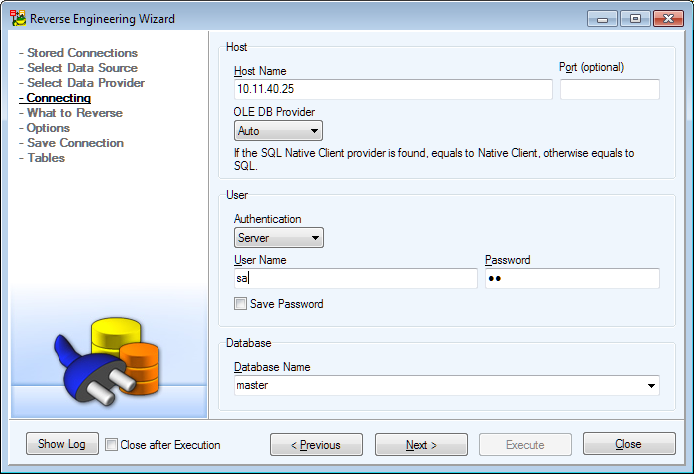Screen dimensions: 694x474
Task: Enable the Save Password checkbox
Action: point(240,304)
